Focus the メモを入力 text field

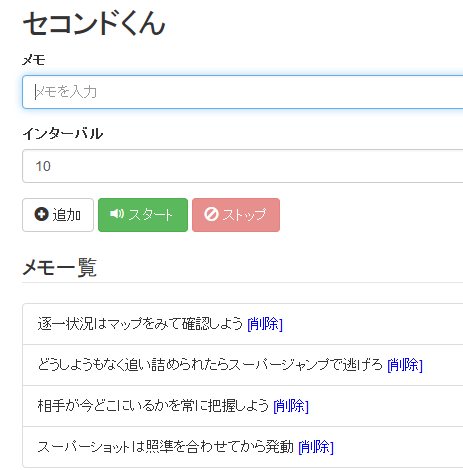tap(243, 92)
